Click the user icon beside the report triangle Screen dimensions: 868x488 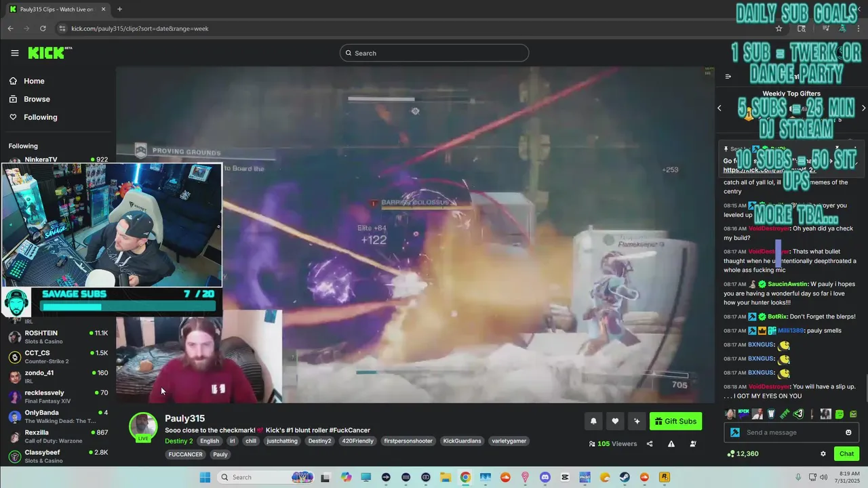point(693,444)
